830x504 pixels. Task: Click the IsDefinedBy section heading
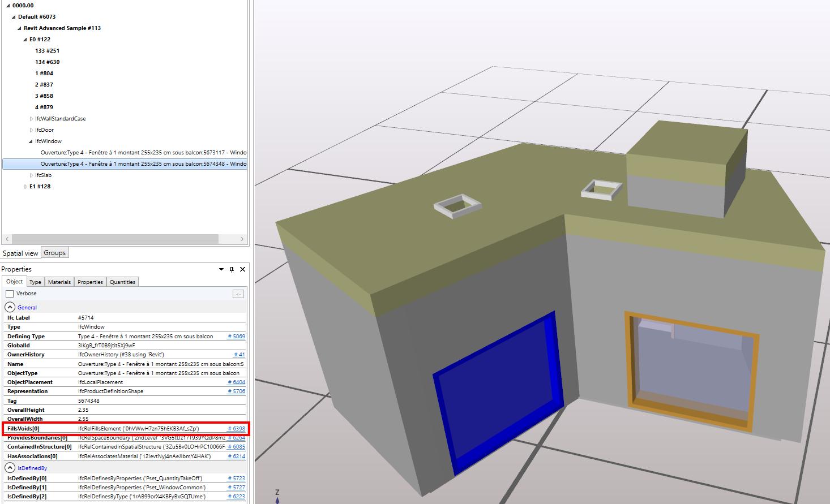(x=32, y=468)
